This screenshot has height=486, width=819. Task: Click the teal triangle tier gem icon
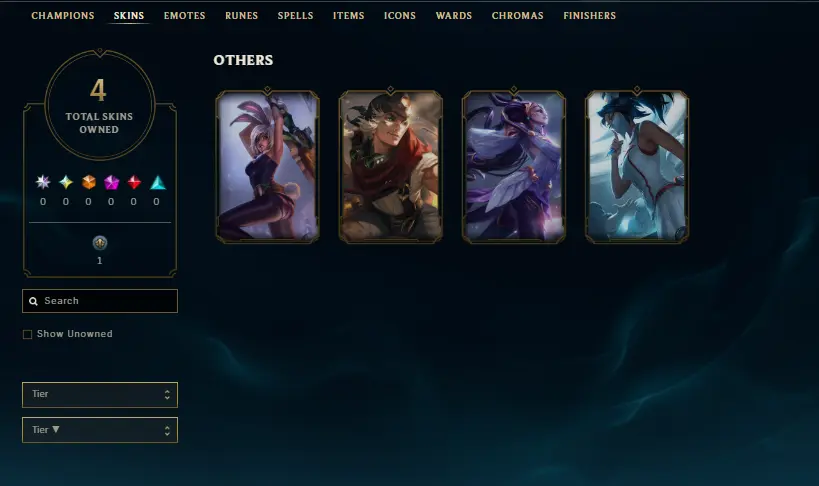click(x=158, y=182)
